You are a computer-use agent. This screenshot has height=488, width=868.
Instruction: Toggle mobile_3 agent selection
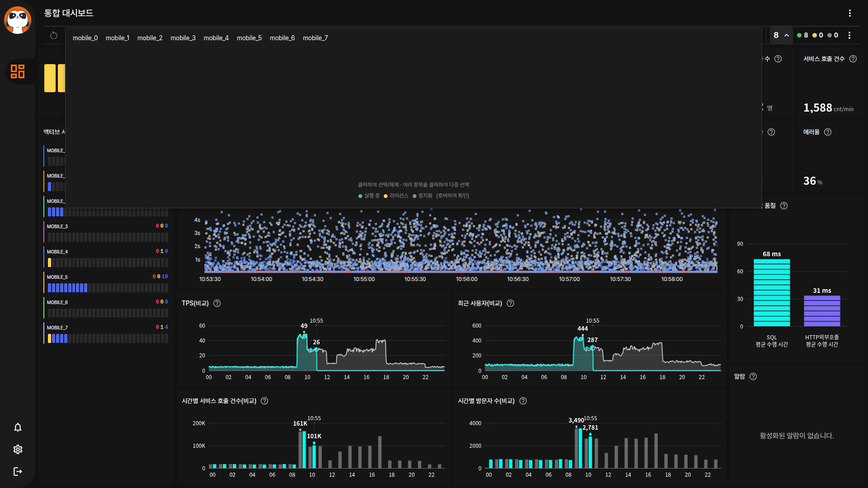[x=183, y=38]
